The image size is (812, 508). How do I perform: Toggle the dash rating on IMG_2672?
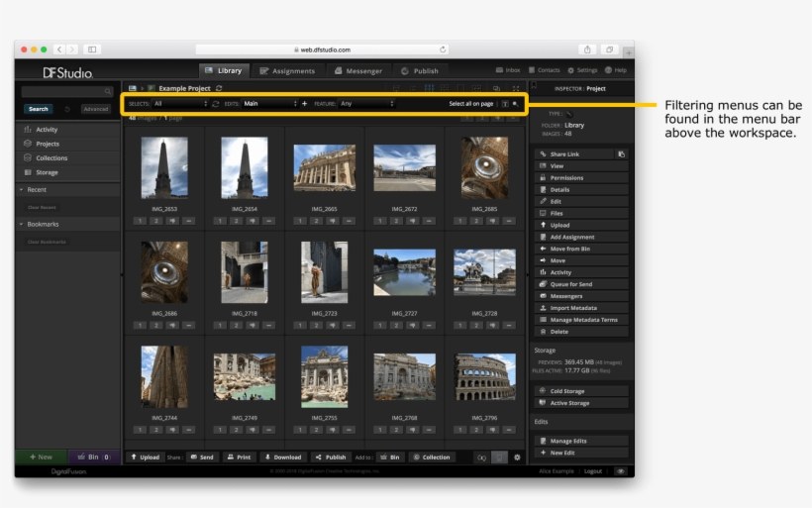[429, 221]
